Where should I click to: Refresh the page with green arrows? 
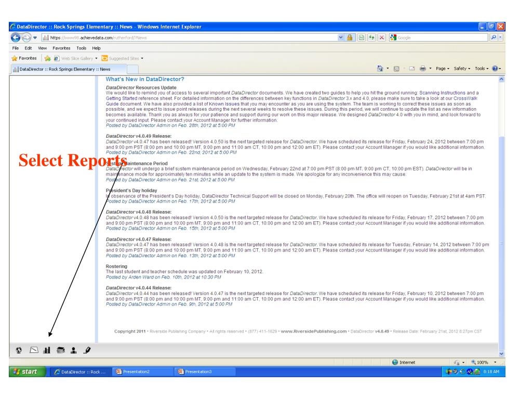(x=371, y=37)
